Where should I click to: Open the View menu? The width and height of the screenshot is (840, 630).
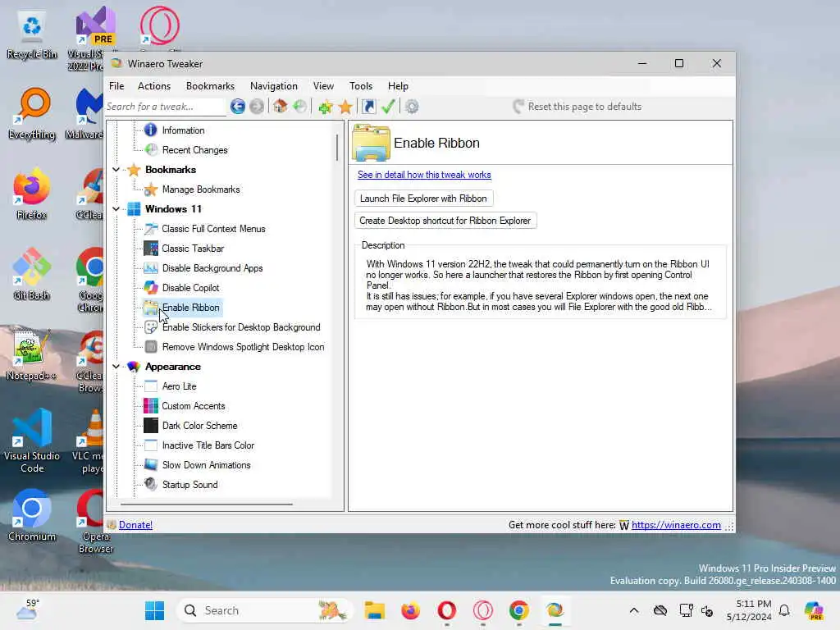point(323,85)
